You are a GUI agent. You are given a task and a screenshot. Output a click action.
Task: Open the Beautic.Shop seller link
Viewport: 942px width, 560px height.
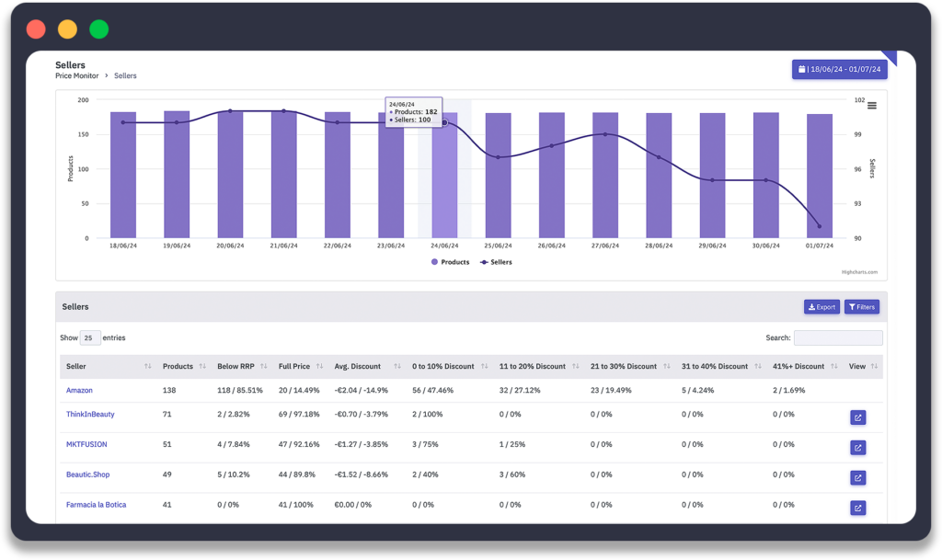point(87,474)
